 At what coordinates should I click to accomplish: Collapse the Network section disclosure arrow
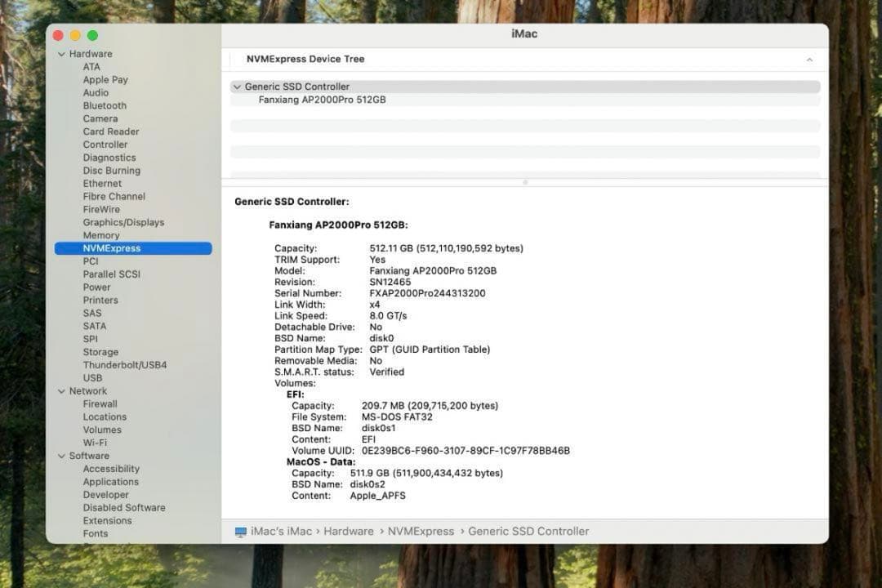61,390
